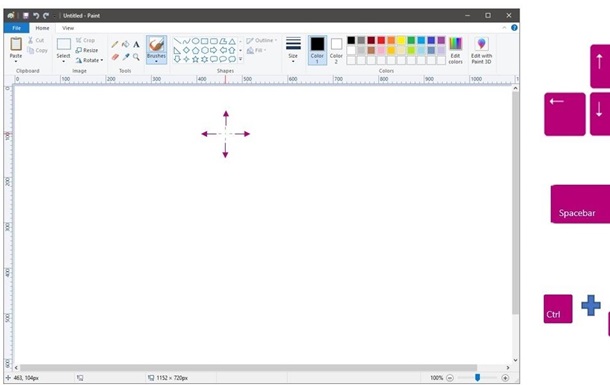Click the zoom out minus button
610x385 pixels.
(450, 378)
